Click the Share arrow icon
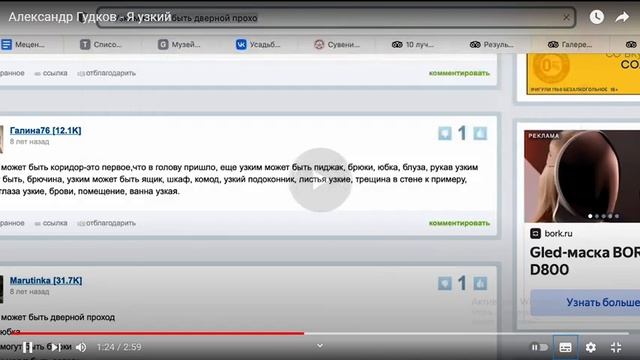640x360 pixels. tap(622, 17)
